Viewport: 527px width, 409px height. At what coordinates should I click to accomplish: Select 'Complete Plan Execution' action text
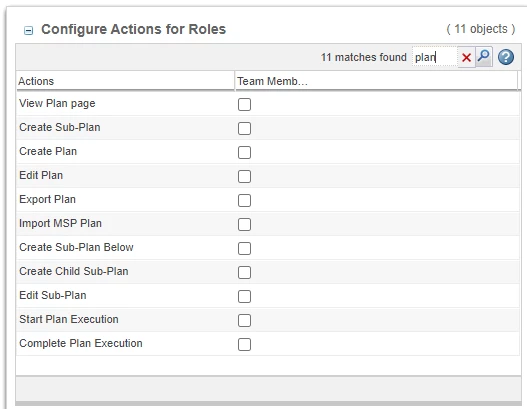81,343
